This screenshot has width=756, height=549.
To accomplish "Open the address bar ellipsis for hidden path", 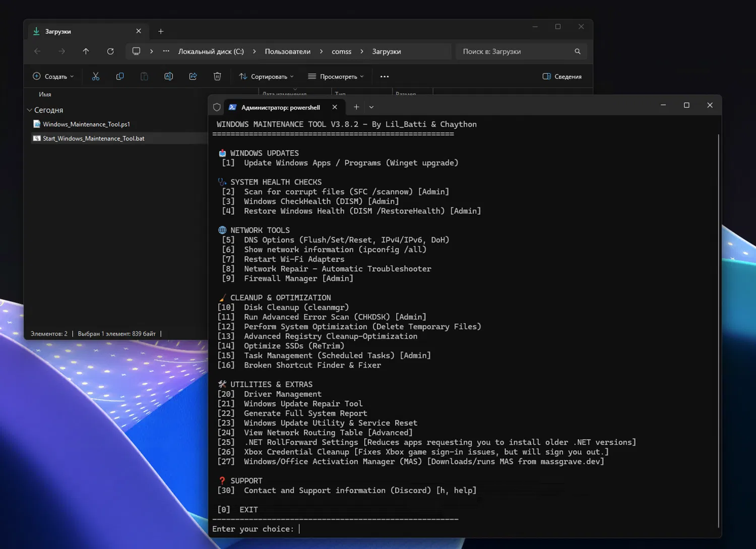I will (166, 51).
